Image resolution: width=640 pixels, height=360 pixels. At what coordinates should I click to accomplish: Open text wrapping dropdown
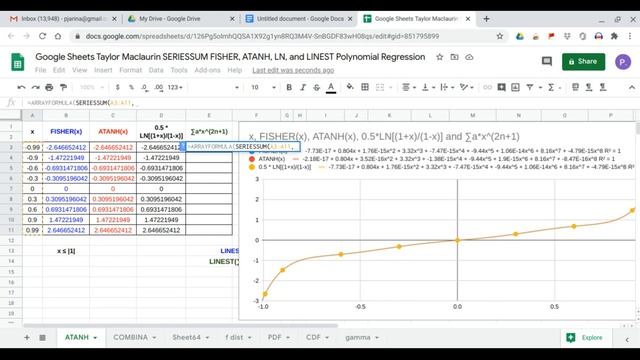(447, 87)
